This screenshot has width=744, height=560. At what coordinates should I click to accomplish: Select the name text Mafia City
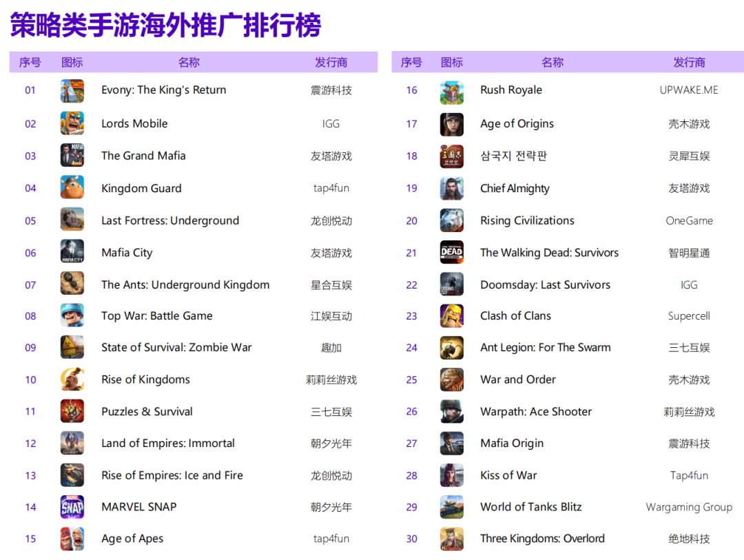127,253
